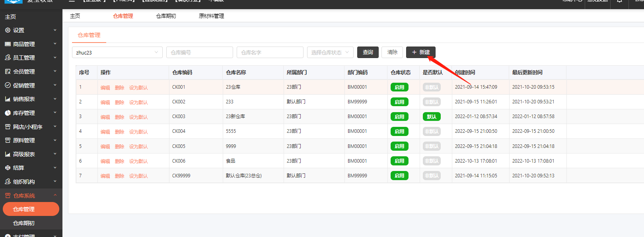Switch to the 原材料管理 top tab
This screenshot has height=237, width=644.
[x=211, y=16]
